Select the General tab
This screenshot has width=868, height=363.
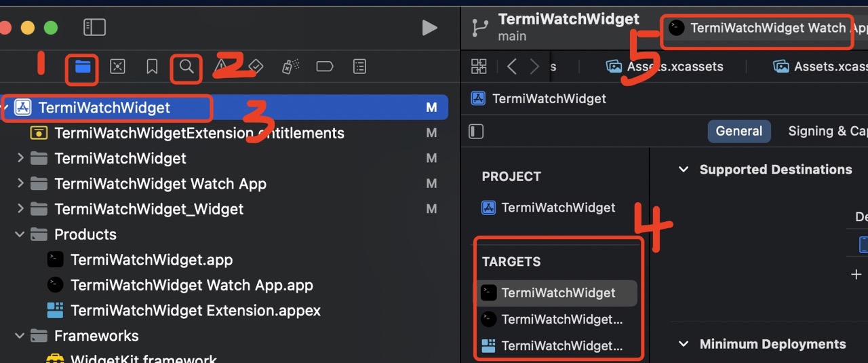[x=739, y=131]
